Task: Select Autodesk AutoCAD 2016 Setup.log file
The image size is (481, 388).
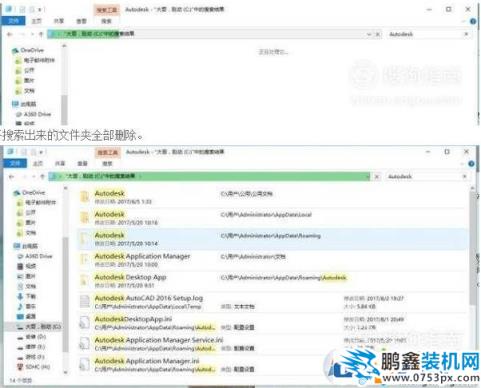Action: (x=272, y=302)
